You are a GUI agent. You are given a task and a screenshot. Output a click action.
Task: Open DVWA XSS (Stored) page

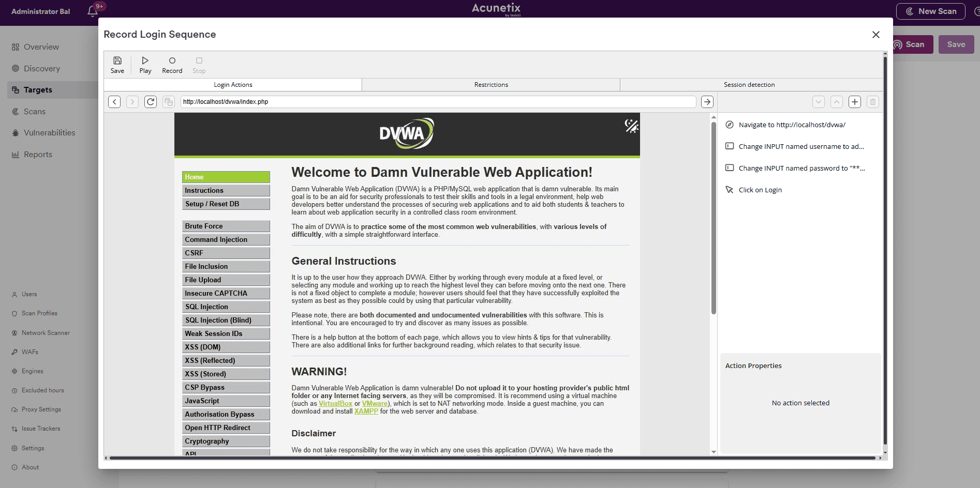tap(226, 374)
